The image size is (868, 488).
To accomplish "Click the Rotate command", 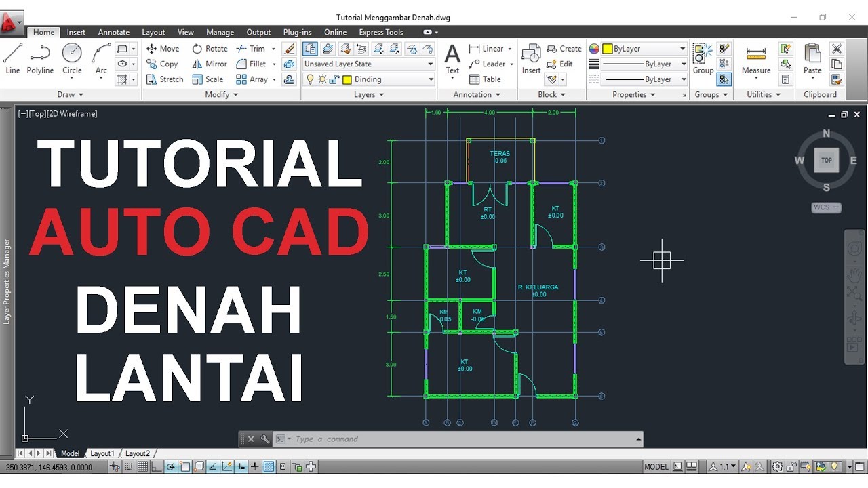I will [210, 49].
